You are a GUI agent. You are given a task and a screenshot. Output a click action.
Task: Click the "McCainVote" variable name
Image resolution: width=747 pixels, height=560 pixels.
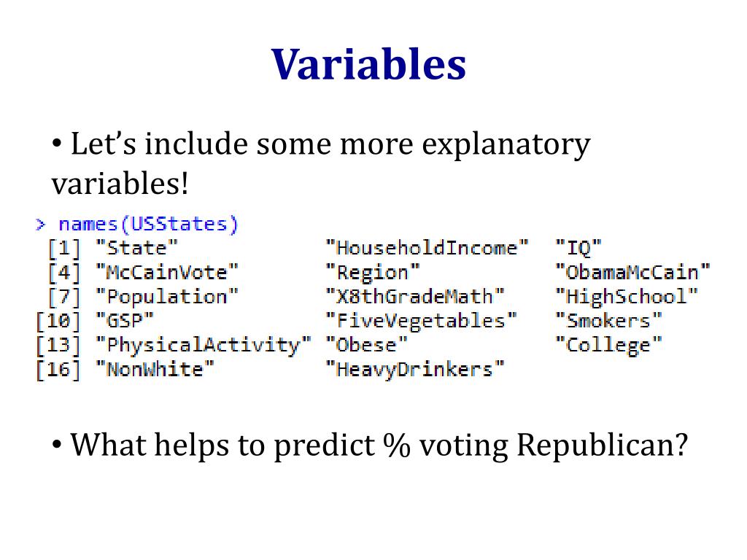pos(167,273)
